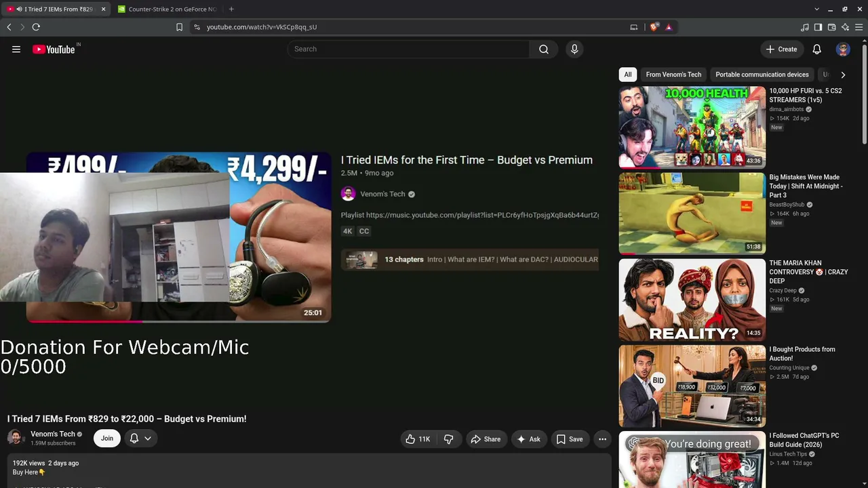Click title 'I Followed ChatGPT's PC Build Guide'

tap(804, 440)
